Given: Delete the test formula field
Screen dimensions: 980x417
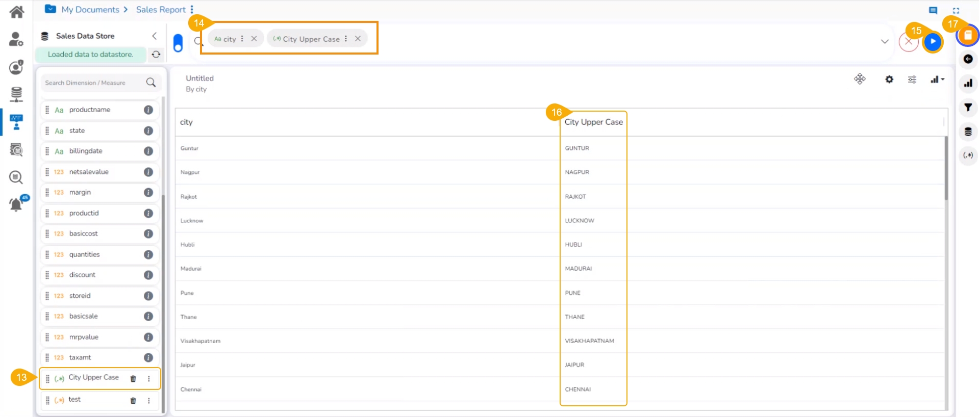Looking at the screenshot, I should click(133, 401).
